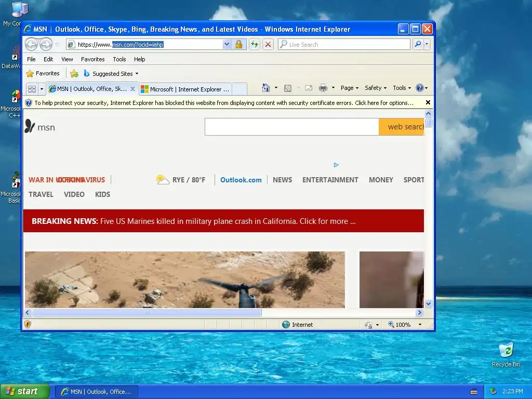Open the Tools command bar dropdown

402,88
